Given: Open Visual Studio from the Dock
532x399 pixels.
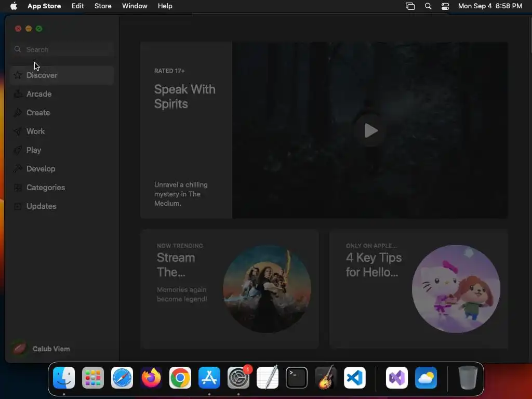Looking at the screenshot, I should point(396,378).
